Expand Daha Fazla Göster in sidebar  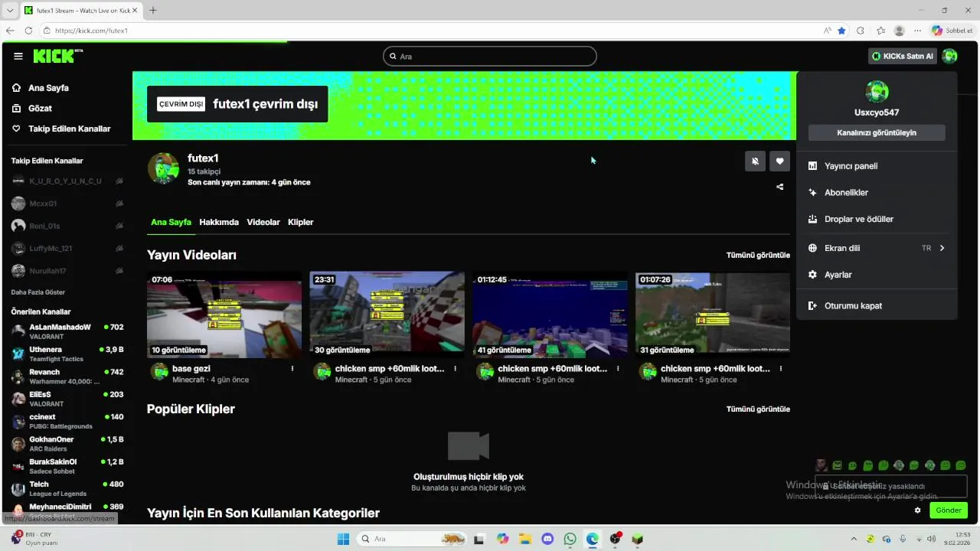pos(38,292)
